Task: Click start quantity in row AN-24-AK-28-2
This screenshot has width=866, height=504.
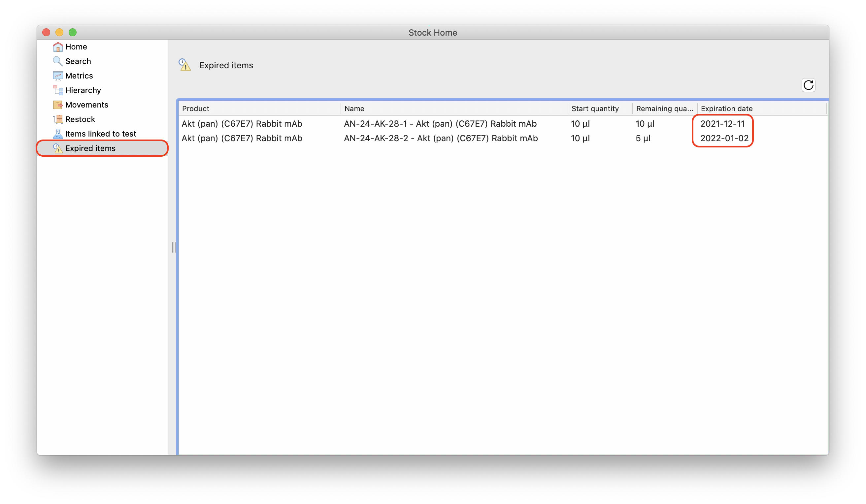Action: (580, 138)
